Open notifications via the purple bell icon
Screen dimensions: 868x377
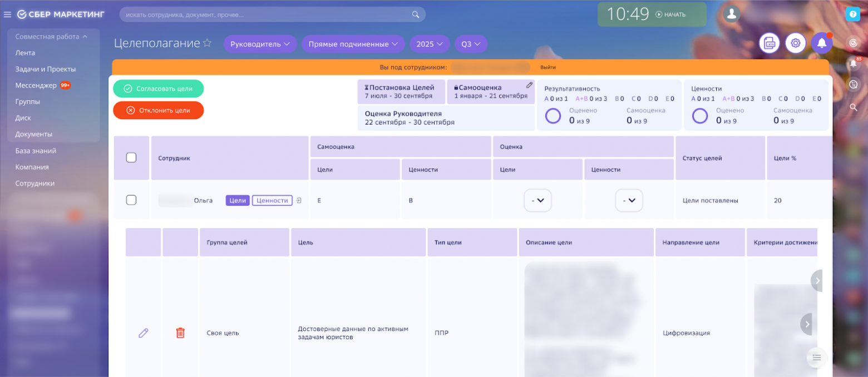click(x=822, y=43)
